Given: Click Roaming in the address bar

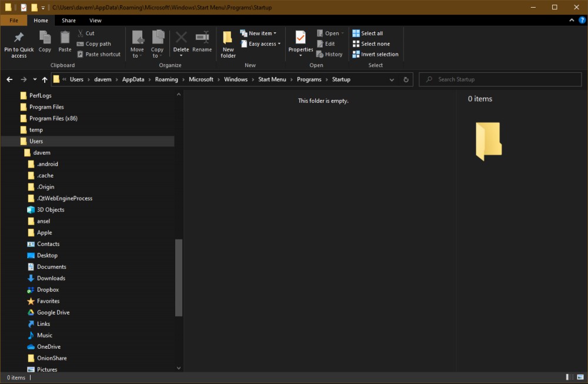Looking at the screenshot, I should 166,79.
